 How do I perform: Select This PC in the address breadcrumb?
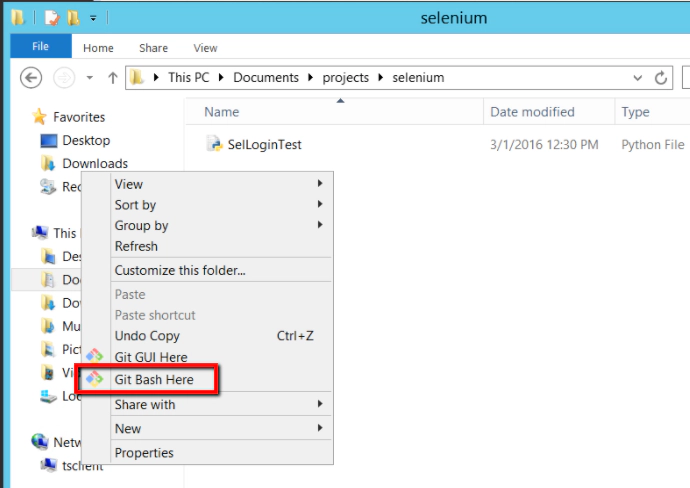click(x=188, y=77)
